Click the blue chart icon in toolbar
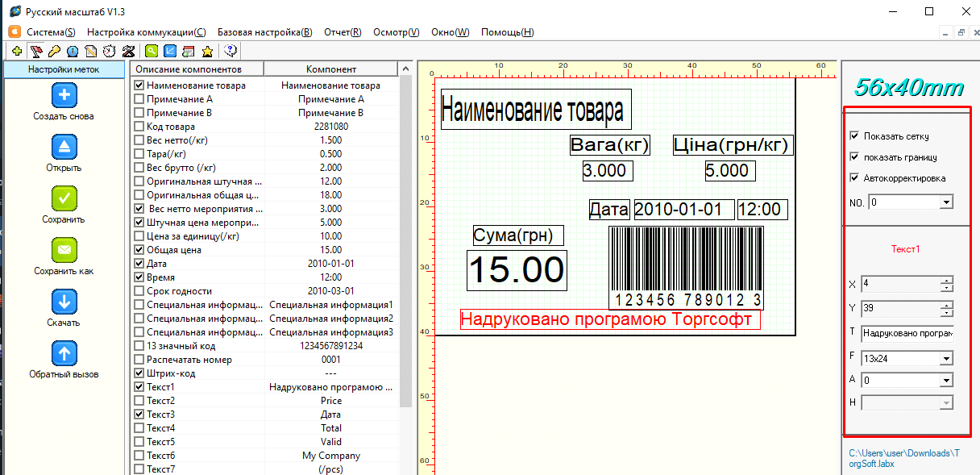Viewport: 980px width, 475px height. 171,51
